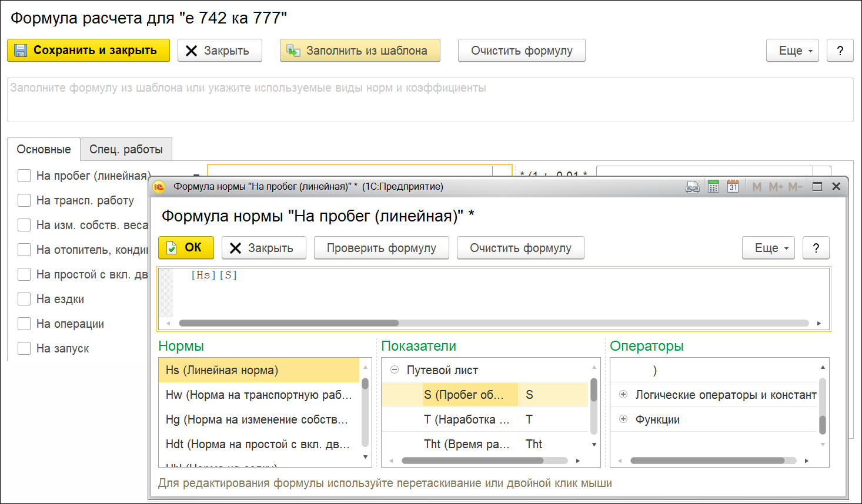Open the calendar icon in title bar

pos(733,187)
